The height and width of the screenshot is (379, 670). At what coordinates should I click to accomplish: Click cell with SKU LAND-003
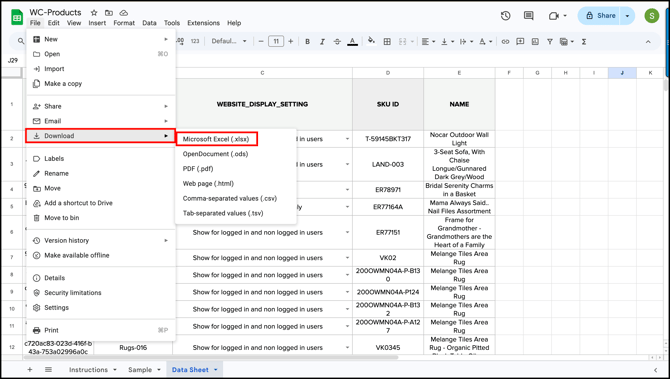[388, 165]
